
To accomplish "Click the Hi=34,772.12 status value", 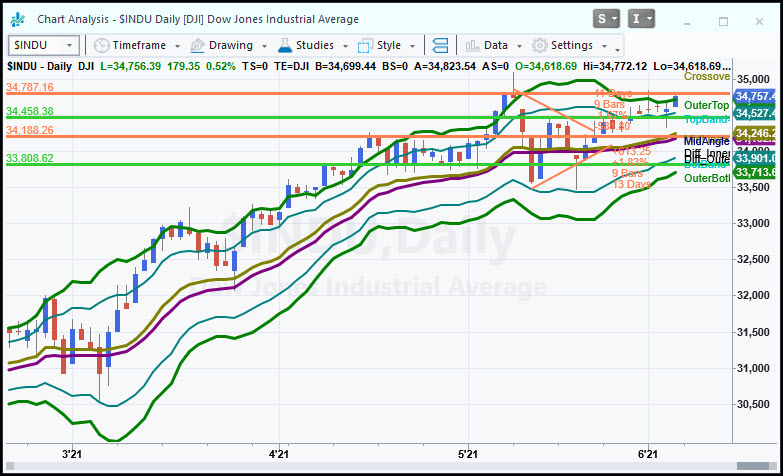I will click(x=616, y=66).
